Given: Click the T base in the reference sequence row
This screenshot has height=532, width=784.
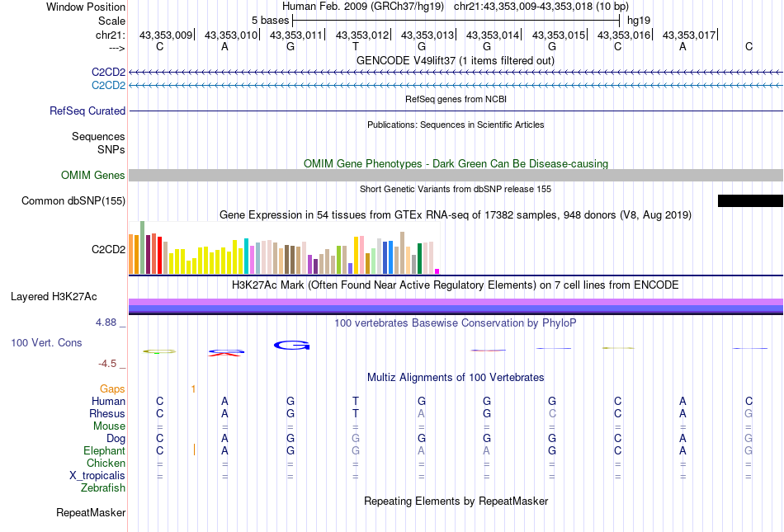Looking at the screenshot, I should pyautogui.click(x=356, y=46).
